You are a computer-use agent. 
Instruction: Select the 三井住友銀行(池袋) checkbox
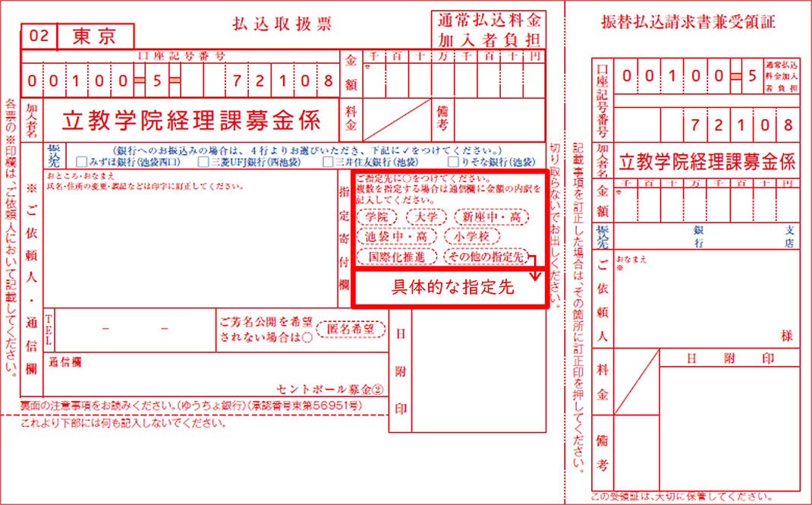coord(327,162)
